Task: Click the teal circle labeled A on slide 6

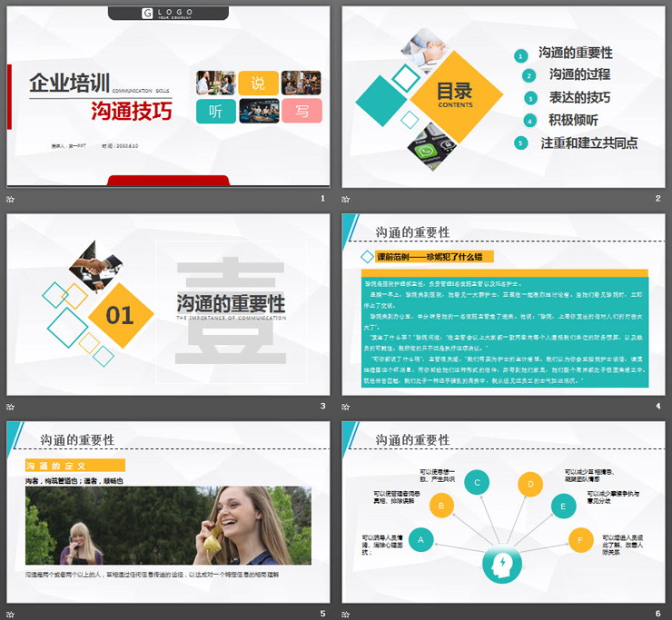Action: (x=420, y=540)
